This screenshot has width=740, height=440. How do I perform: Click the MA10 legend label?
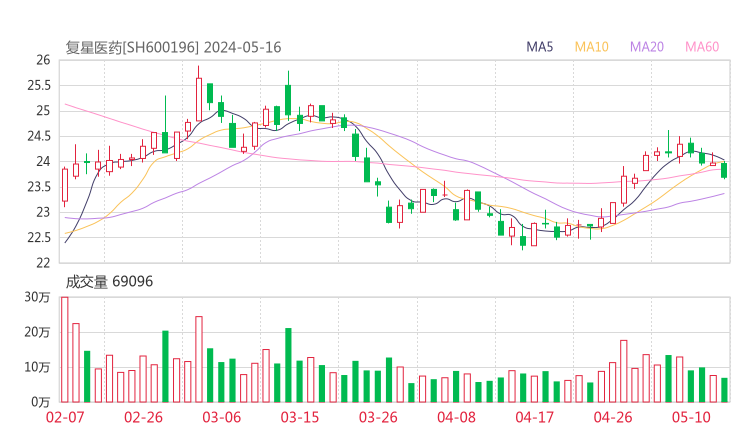coord(591,47)
